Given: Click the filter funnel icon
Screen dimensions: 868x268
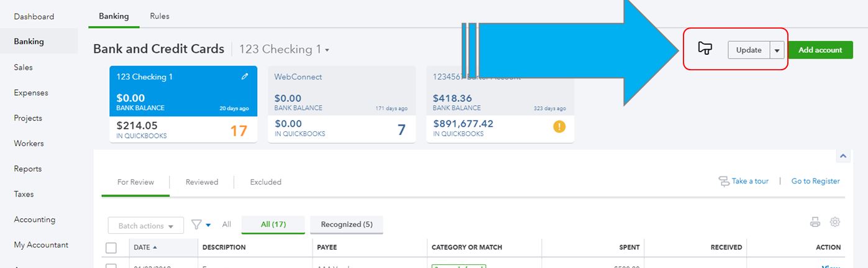Looking at the screenshot, I should (196, 224).
